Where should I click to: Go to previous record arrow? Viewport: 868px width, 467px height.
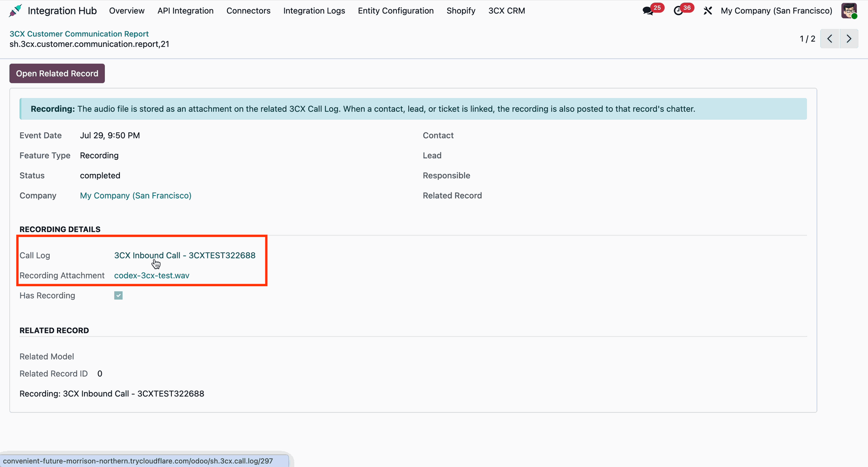coord(830,39)
